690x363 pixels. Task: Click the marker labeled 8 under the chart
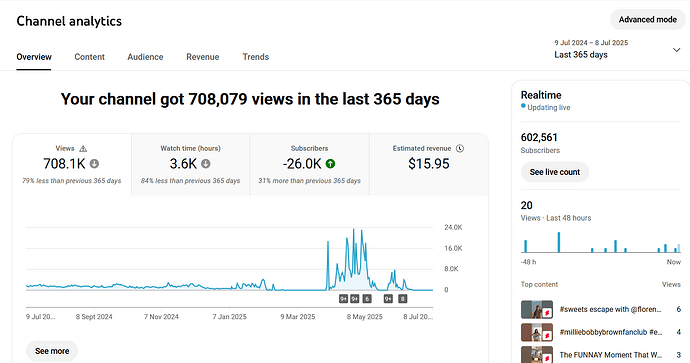coord(402,299)
